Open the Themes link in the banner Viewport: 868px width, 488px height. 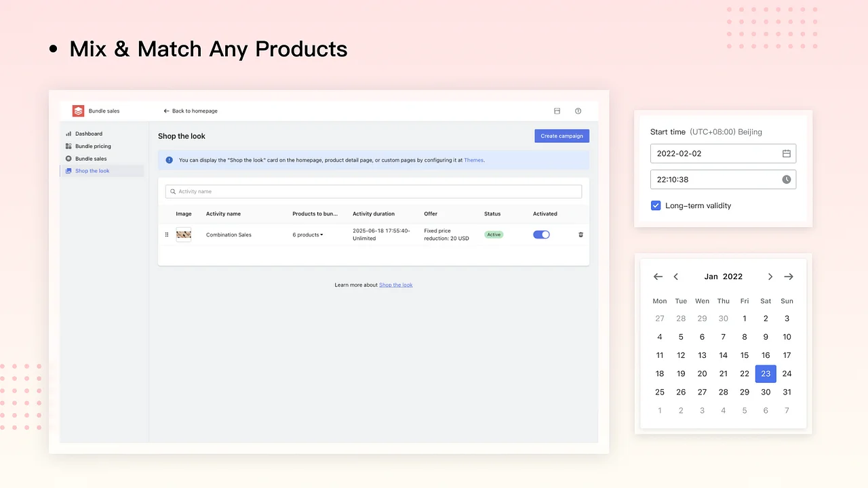coord(473,160)
